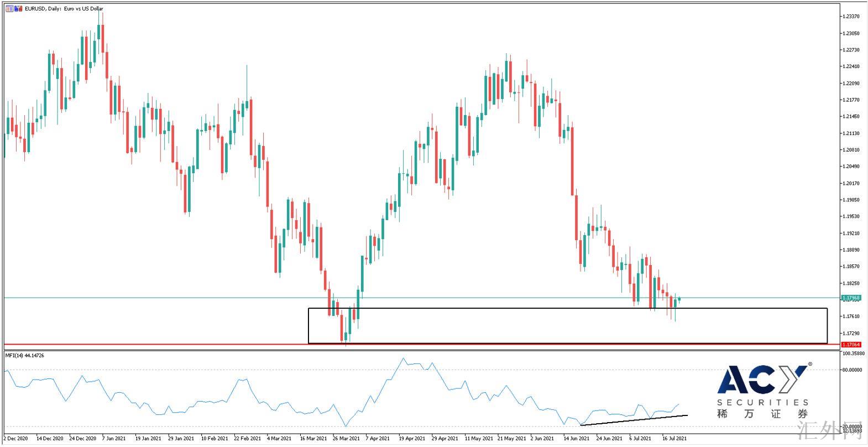
Task: Select the teal current price horizontal line
Action: [166, 298]
